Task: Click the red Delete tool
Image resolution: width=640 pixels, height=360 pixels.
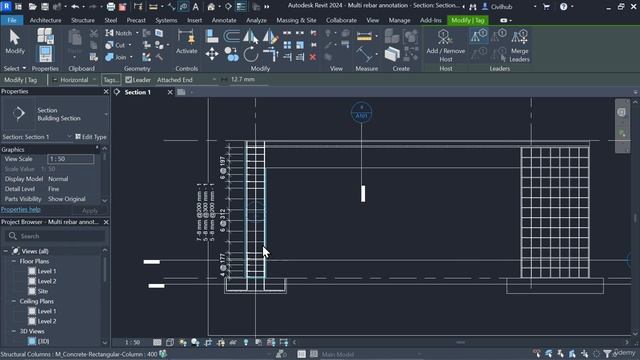Action: click(313, 57)
